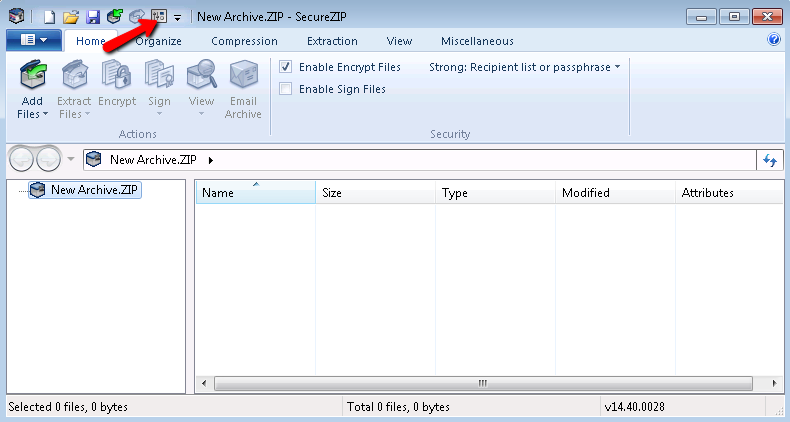
Task: Click the New archive icon in quick access toolbar
Action: pos(49,17)
